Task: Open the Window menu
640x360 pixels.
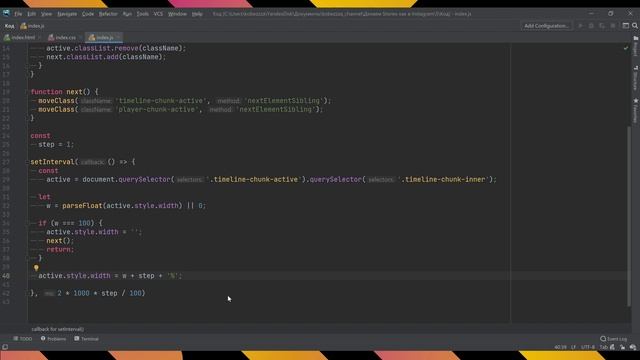Action: point(177,14)
